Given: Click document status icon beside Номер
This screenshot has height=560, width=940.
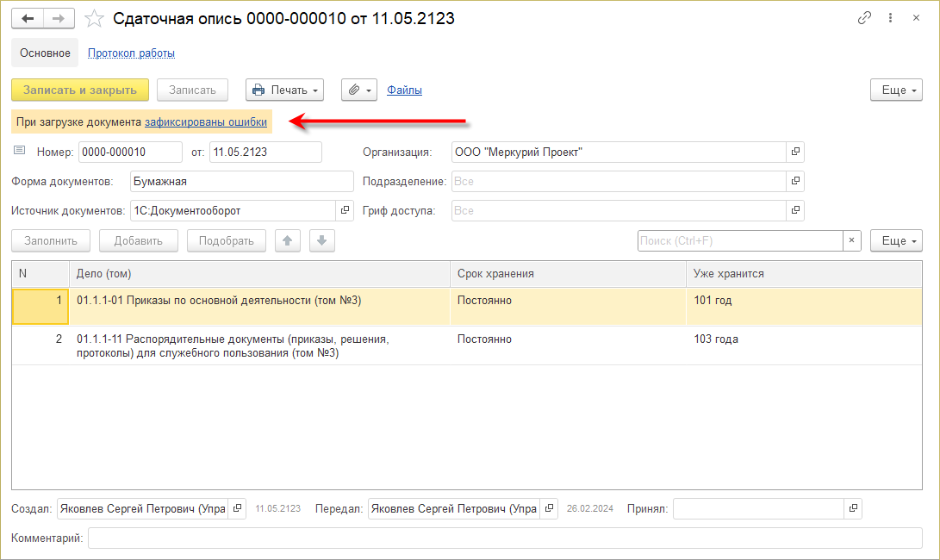Looking at the screenshot, I should (20, 151).
